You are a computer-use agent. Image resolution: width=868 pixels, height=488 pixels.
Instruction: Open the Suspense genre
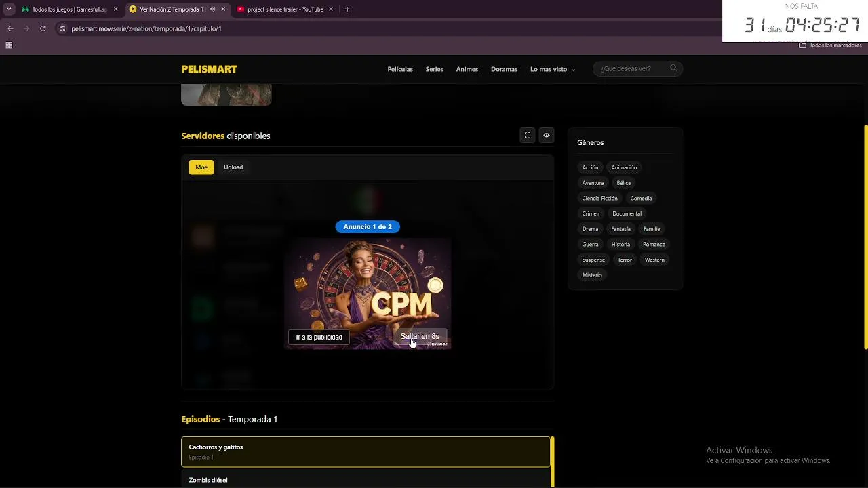(x=593, y=260)
